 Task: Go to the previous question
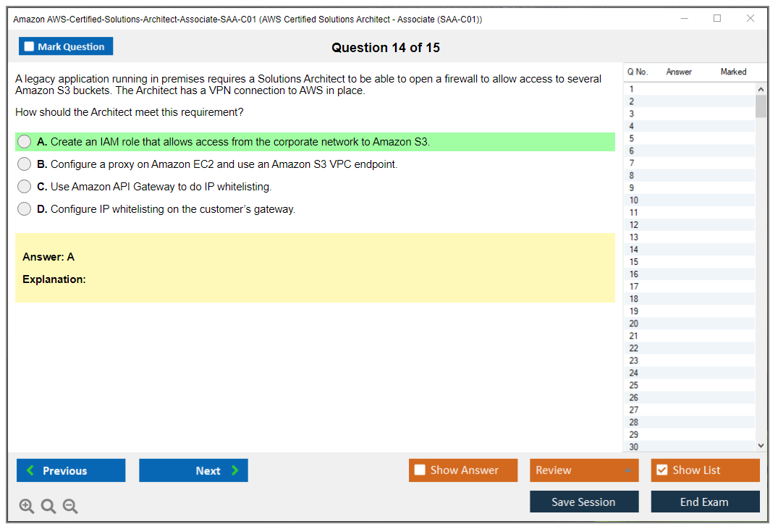pyautogui.click(x=71, y=470)
